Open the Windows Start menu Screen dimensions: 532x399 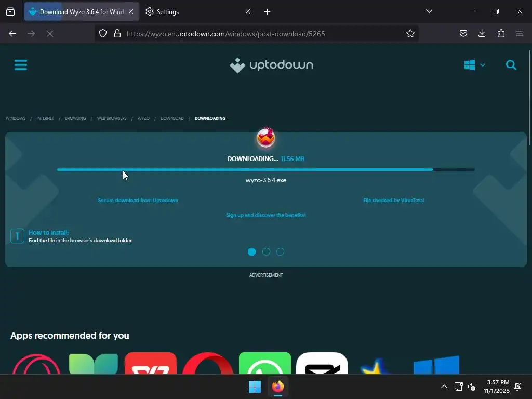[255, 387]
